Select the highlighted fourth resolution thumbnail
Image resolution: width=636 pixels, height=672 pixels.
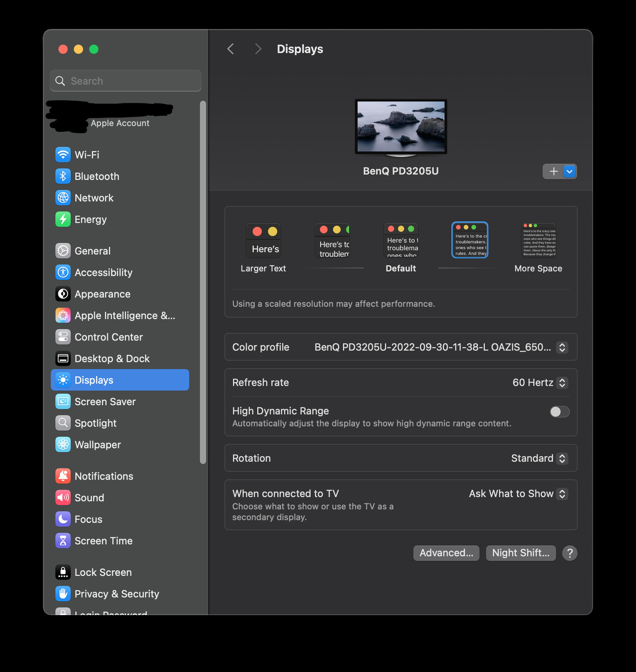pyautogui.click(x=470, y=240)
